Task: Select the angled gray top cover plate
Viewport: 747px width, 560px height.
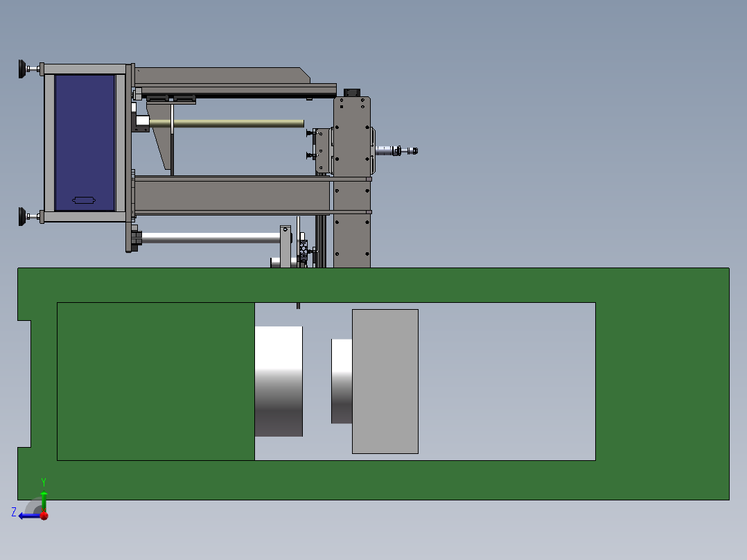Action: coord(222,76)
